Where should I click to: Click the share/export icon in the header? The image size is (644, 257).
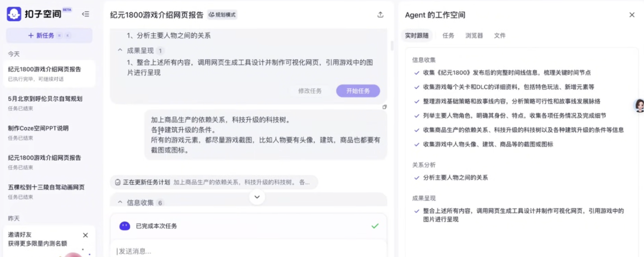pos(380,15)
